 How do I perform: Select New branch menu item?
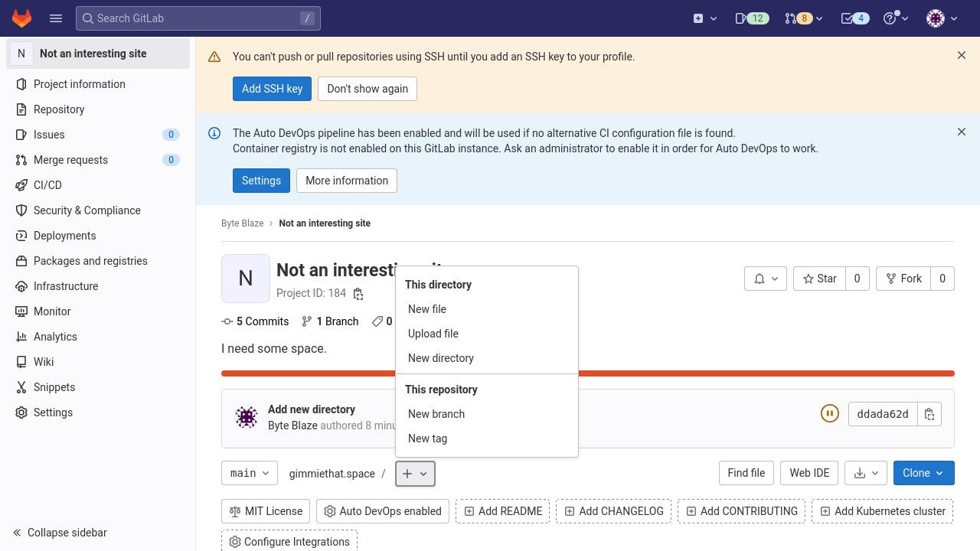tap(487, 414)
